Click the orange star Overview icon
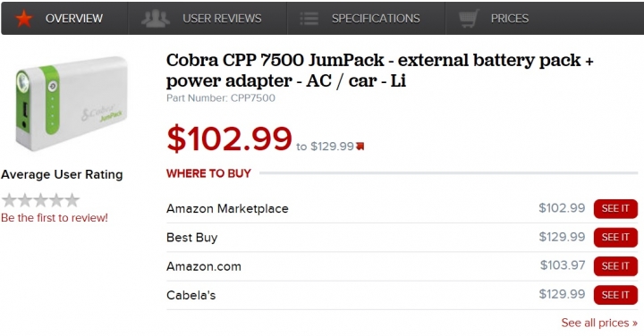The image size is (644, 336). click(x=24, y=19)
